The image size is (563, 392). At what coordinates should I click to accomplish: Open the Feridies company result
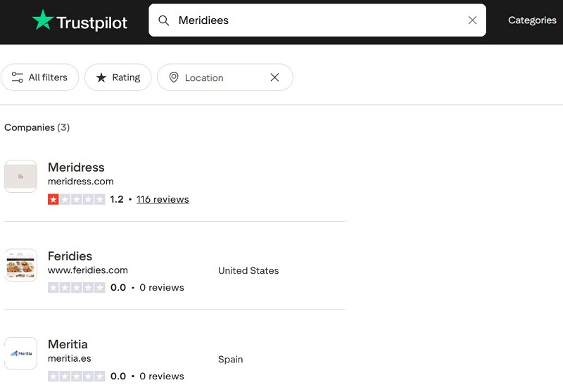(x=70, y=256)
